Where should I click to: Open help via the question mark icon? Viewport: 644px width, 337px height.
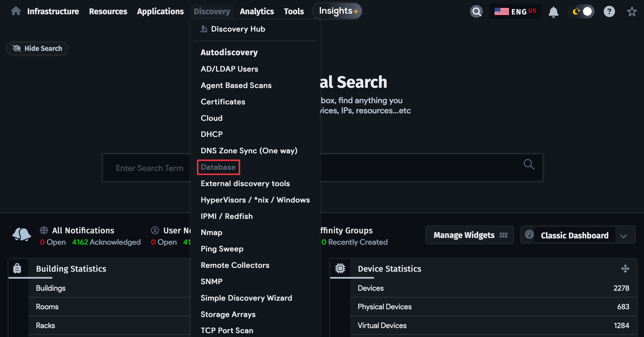coord(609,11)
